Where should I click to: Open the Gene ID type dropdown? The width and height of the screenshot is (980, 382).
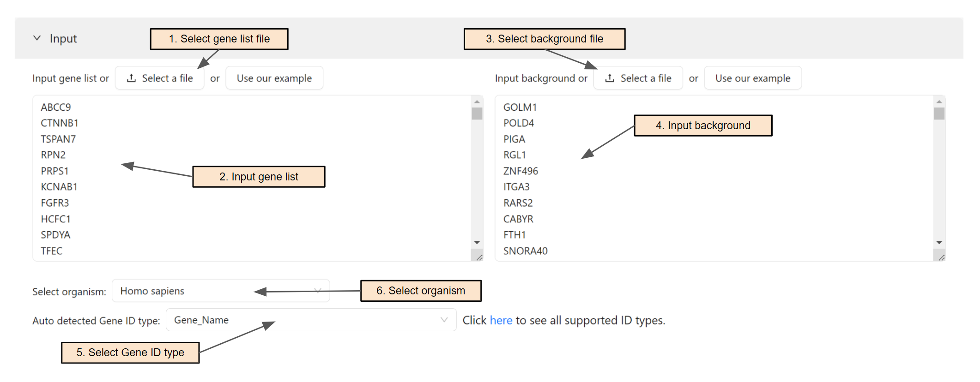pos(310,320)
